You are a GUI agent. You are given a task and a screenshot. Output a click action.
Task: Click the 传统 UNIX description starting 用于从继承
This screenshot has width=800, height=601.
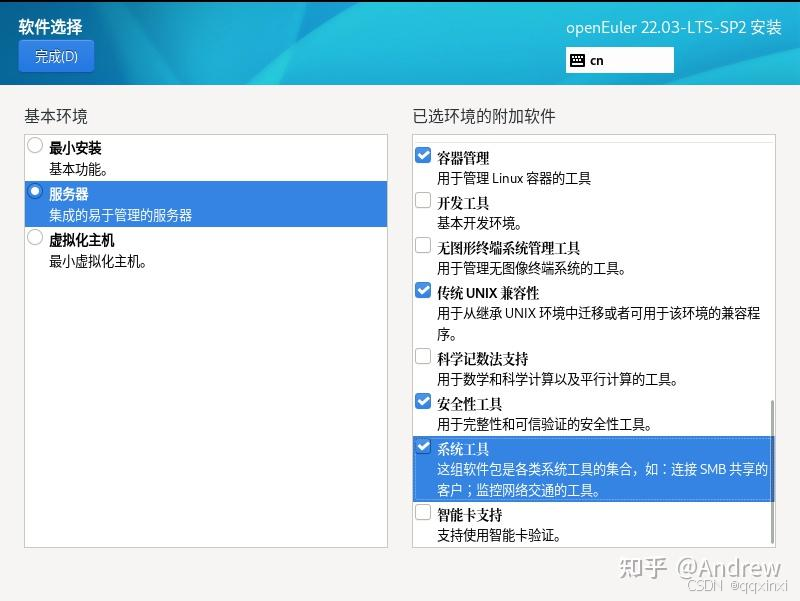click(598, 323)
